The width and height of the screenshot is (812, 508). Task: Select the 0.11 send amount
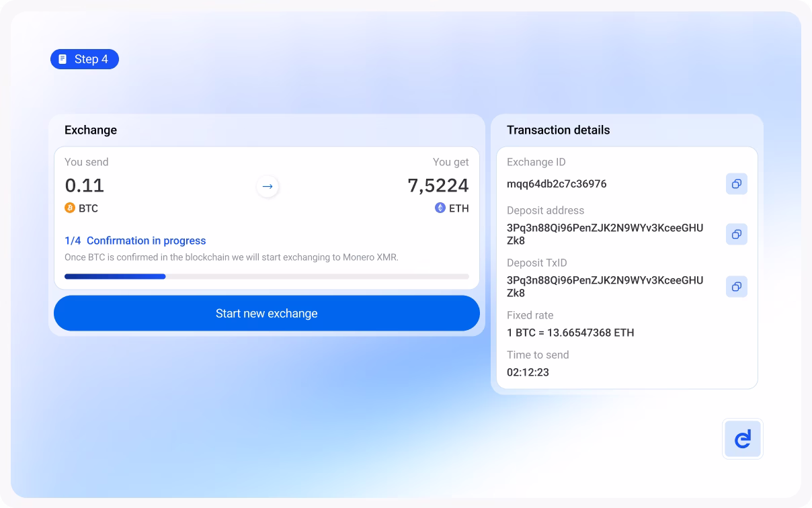click(x=85, y=185)
